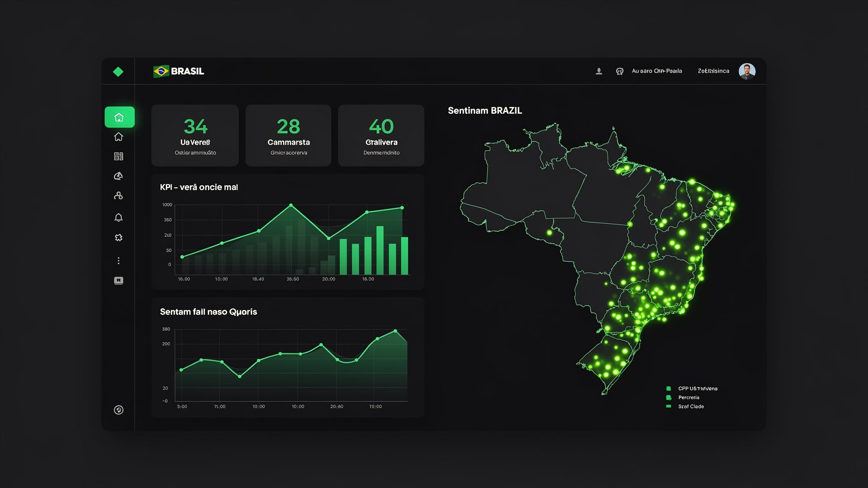Open settings gear in sidebar
This screenshot has width=868, height=488.
pyautogui.click(x=118, y=237)
